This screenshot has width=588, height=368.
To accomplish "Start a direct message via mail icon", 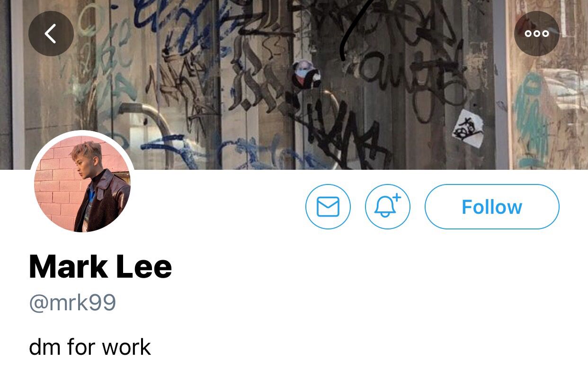I will point(328,207).
